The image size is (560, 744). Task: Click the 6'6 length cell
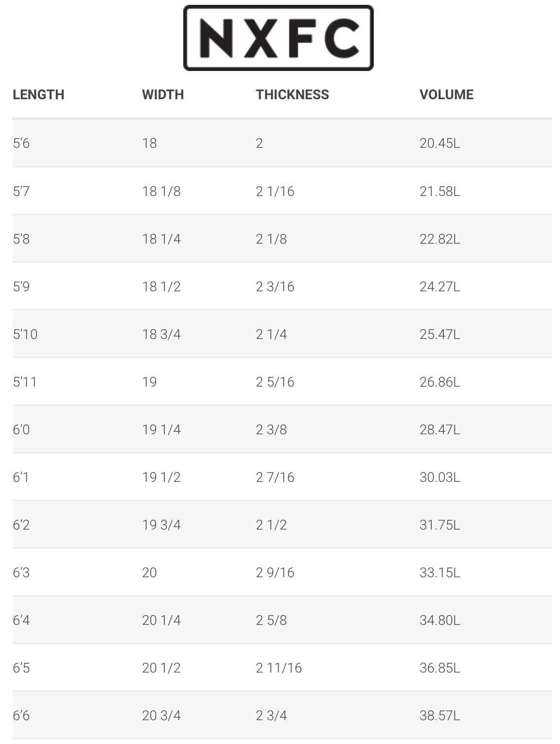[x=21, y=715]
